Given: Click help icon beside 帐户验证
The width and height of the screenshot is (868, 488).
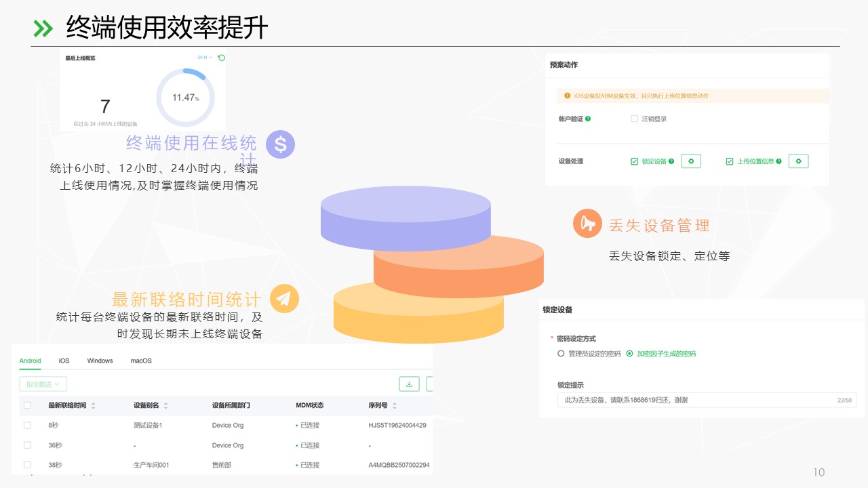Looking at the screenshot, I should (x=588, y=119).
